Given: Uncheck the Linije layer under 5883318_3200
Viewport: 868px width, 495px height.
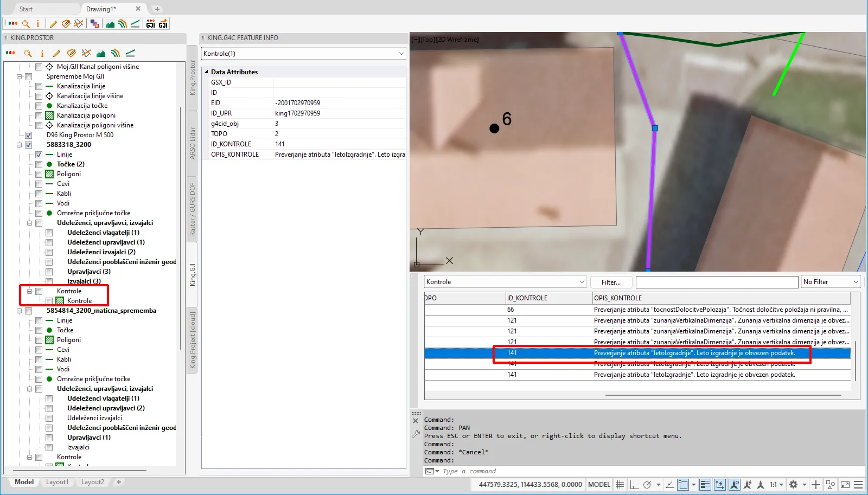Looking at the screenshot, I should point(39,155).
